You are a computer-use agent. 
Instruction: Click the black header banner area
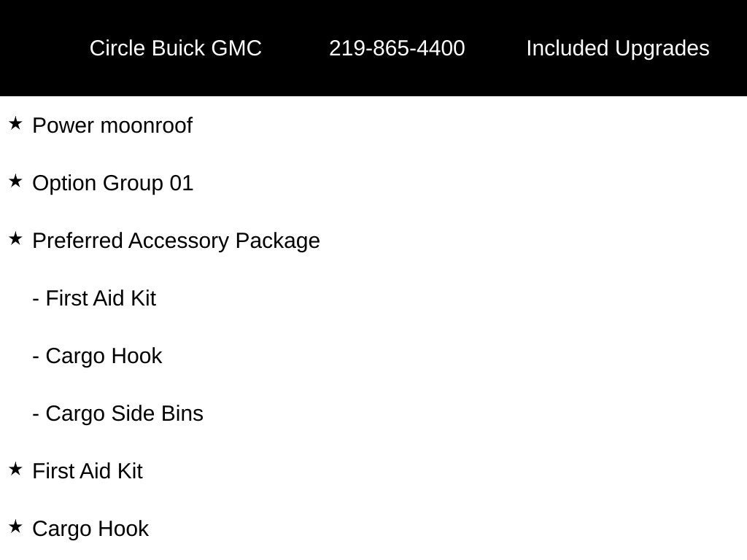click(x=373, y=48)
